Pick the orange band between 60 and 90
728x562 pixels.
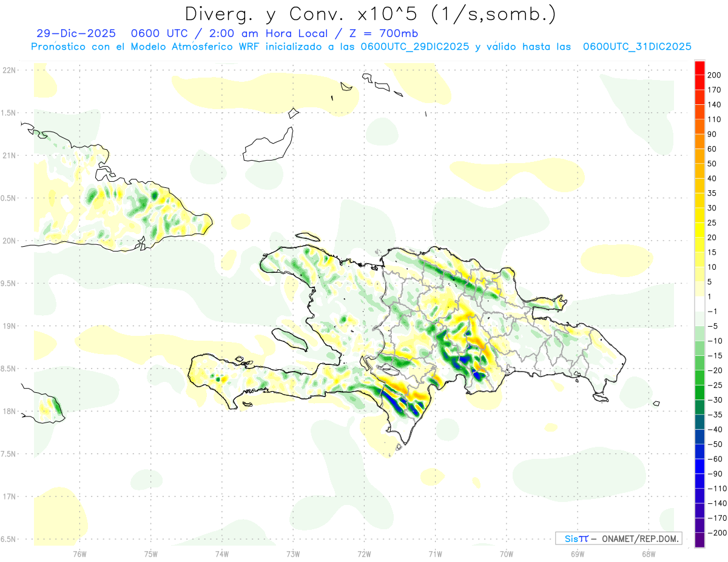coord(700,142)
